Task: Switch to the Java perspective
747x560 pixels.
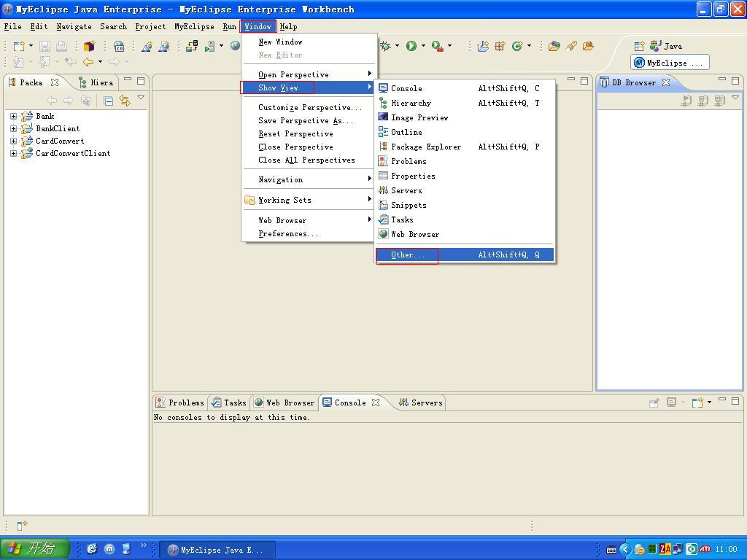Action: tap(666, 46)
